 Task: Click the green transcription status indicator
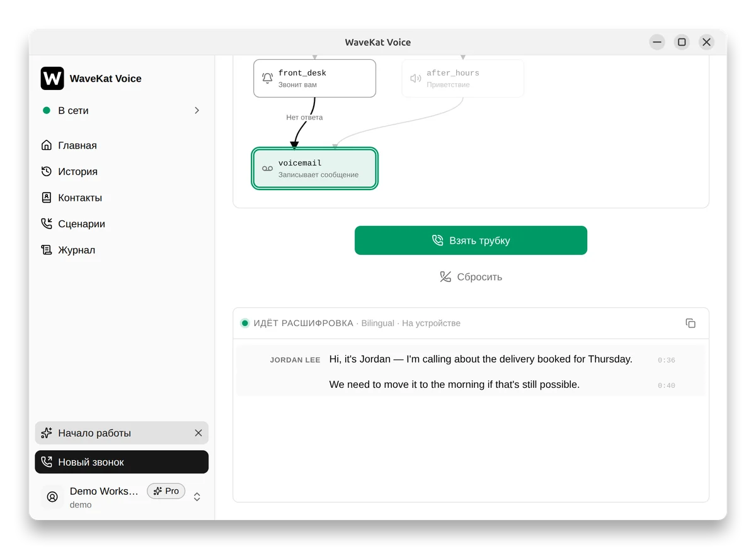click(x=245, y=323)
